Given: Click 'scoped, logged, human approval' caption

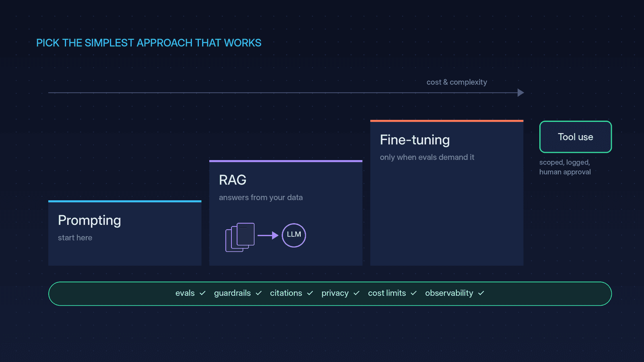Looking at the screenshot, I should coord(565,167).
